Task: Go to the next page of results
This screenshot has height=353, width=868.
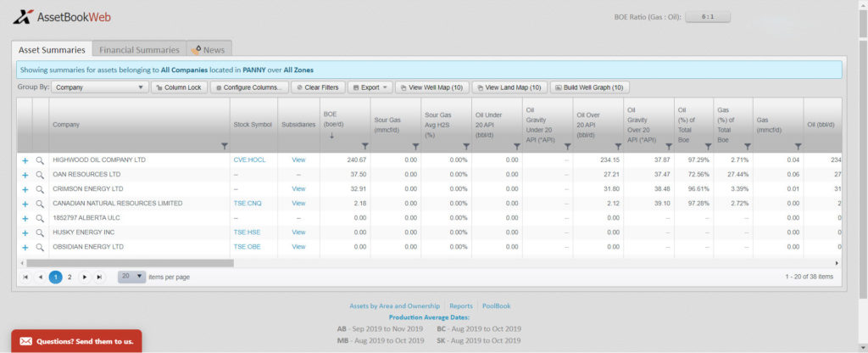Action: [84, 277]
